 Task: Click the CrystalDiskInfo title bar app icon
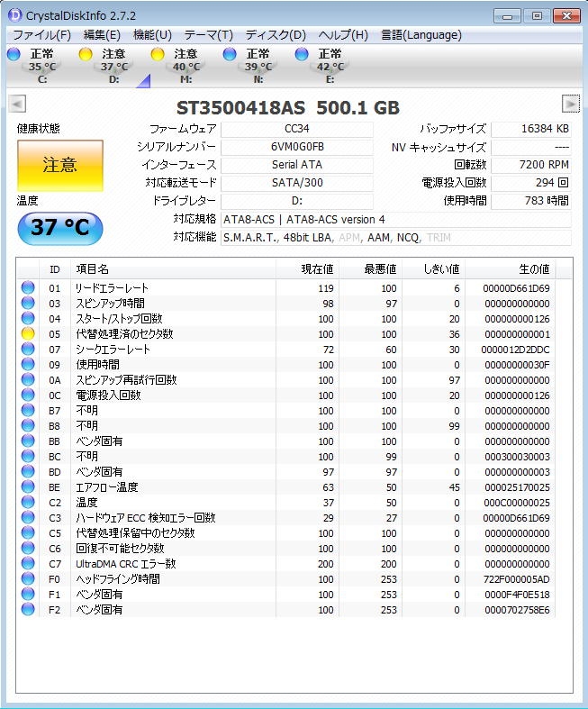pos(14,15)
